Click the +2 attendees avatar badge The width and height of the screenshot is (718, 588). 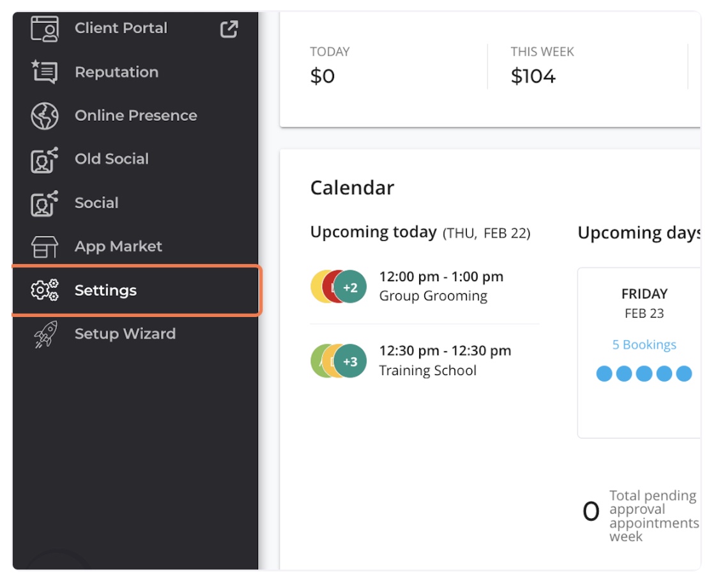[350, 288]
